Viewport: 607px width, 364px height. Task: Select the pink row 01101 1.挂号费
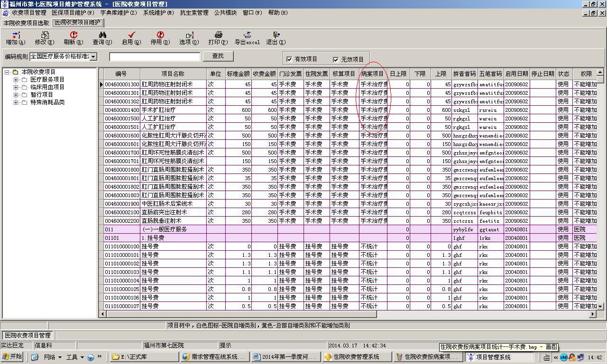[x=350, y=238]
